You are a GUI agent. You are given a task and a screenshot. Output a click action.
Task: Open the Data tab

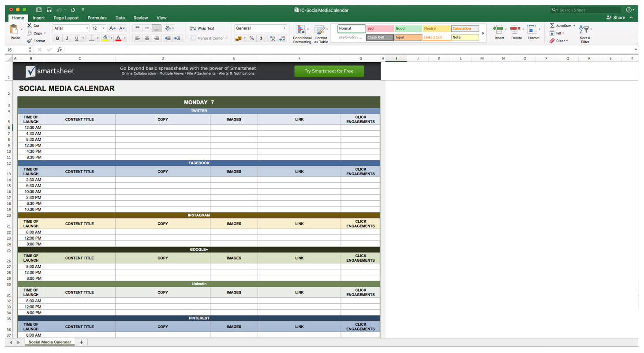[x=120, y=18]
